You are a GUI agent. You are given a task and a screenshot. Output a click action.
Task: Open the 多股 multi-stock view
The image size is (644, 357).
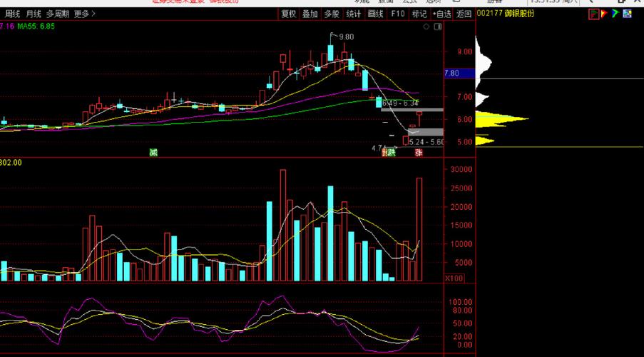pyautogui.click(x=332, y=14)
